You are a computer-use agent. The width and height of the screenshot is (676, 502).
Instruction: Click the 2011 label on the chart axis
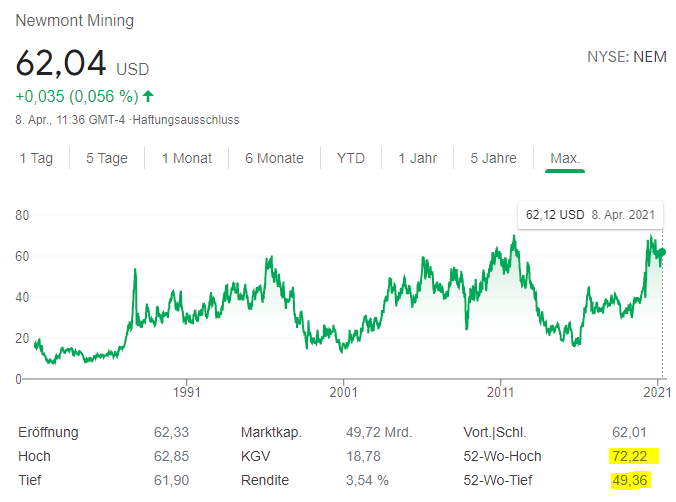(x=500, y=392)
